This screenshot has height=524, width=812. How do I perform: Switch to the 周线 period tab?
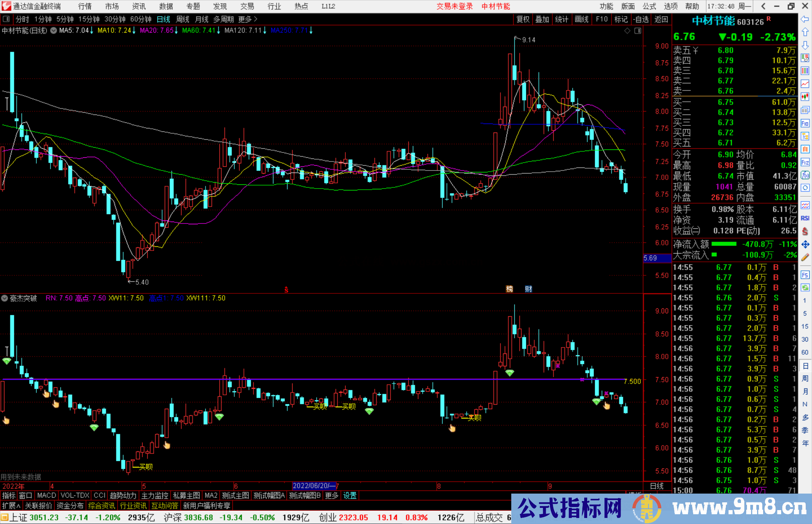pos(183,19)
